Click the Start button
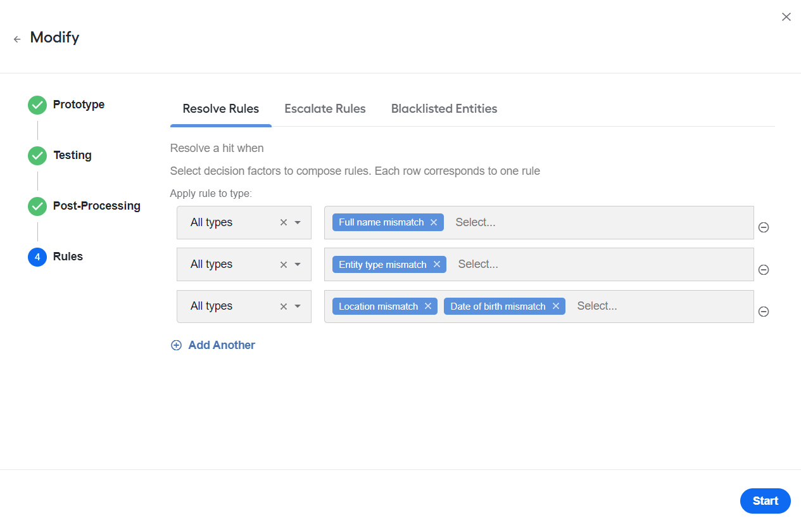Image resolution: width=801 pixels, height=532 pixels. pos(766,501)
